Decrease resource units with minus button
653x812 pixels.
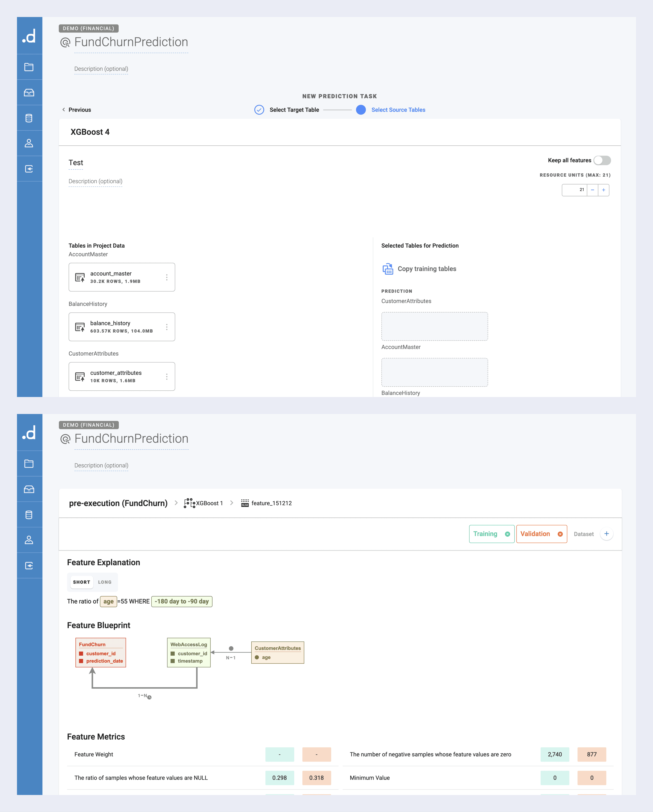point(592,190)
